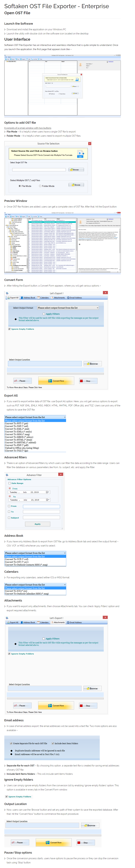This screenshot has height=868, width=135.
Task: Collapse the Export All format list using its arrow
Action: [64, 417]
